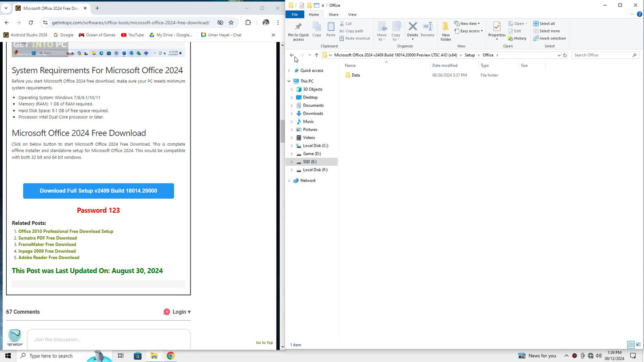This screenshot has width=644, height=362.
Task: Refresh the Office folder view
Action: 565,55
